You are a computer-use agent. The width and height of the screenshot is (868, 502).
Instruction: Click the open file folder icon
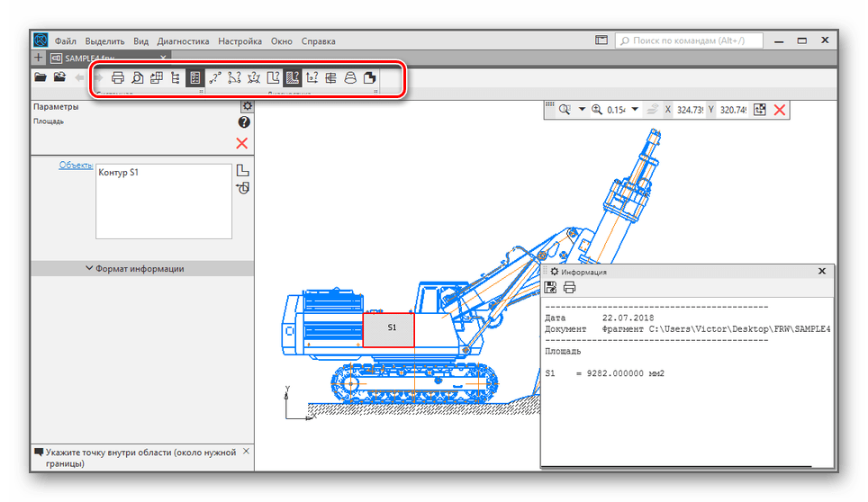point(41,78)
